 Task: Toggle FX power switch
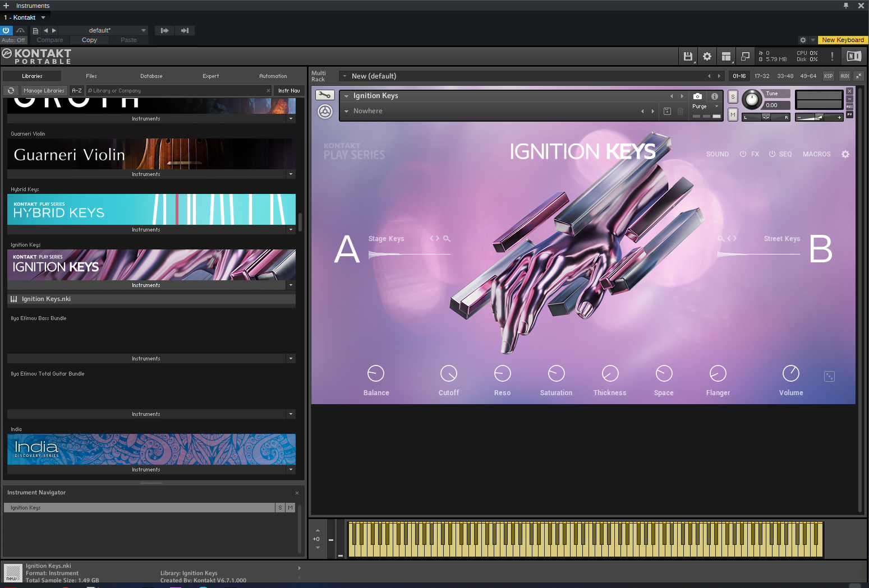743,154
